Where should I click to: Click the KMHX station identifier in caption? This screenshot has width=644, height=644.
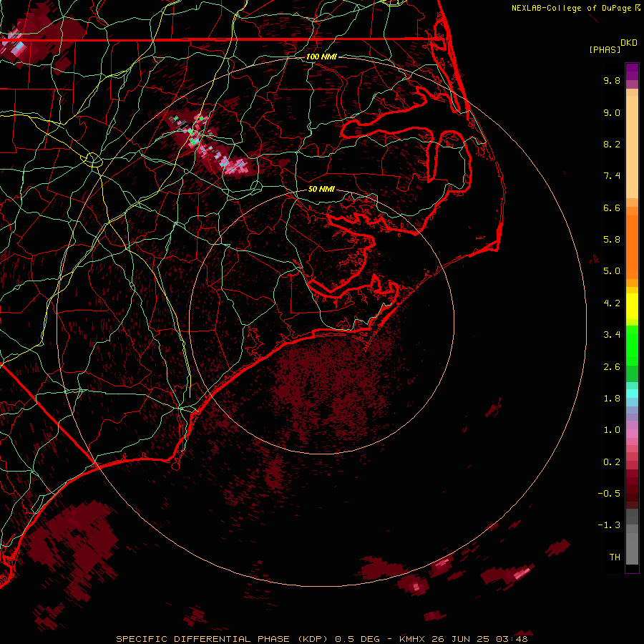click(412, 639)
